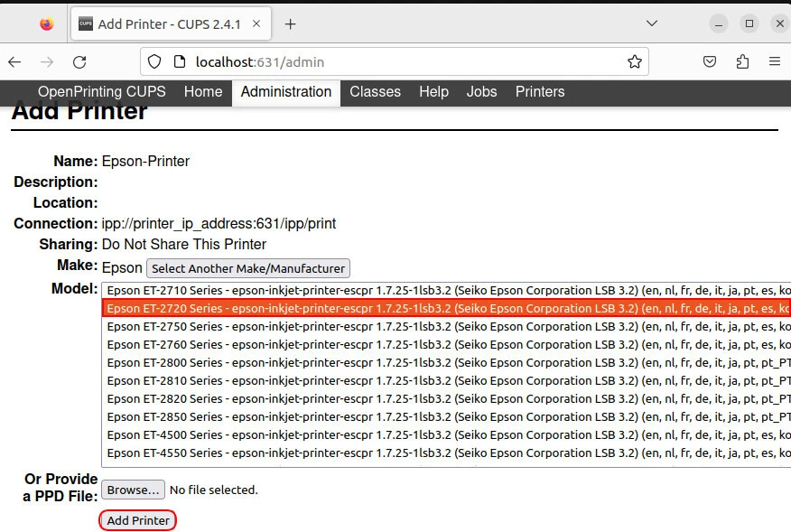
Task: Click the browser back arrow
Action: 14,61
